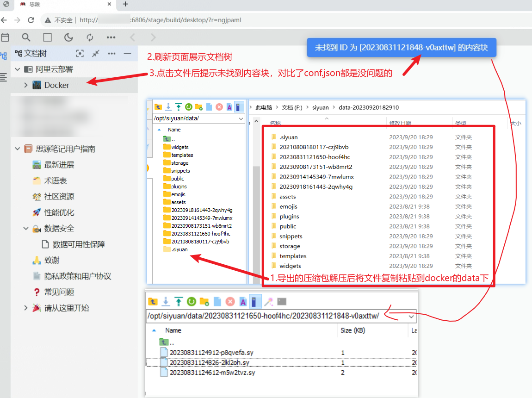Click the browser reload button

[x=31, y=20]
